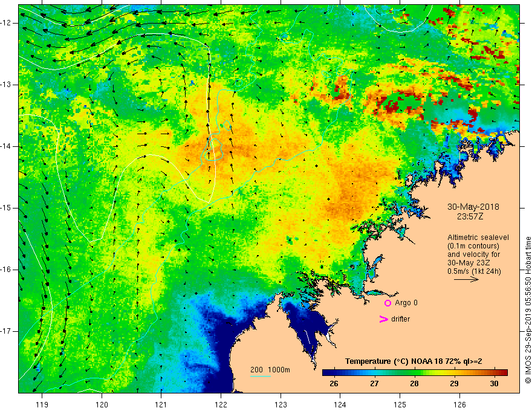Viewport: 532px width, 411px height.
Task: Click the 'and velocity for' text
Action: (x=473, y=254)
